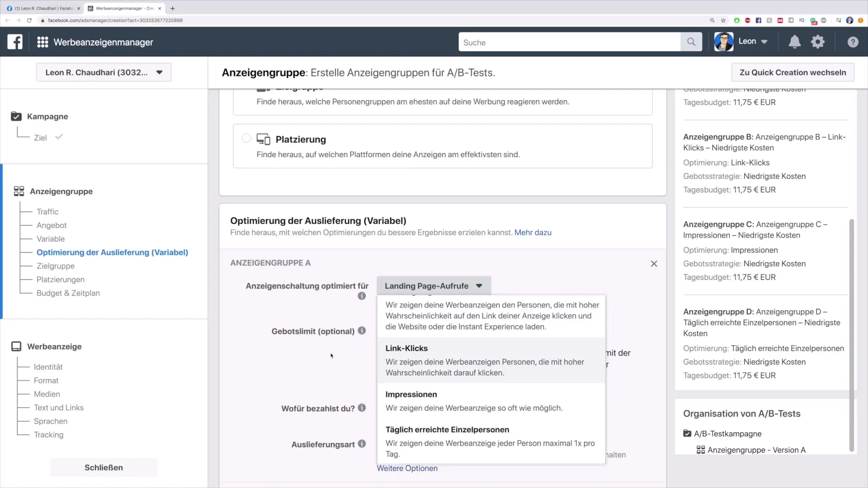Select Link-Klicks from optimization dropdown

tap(406, 348)
